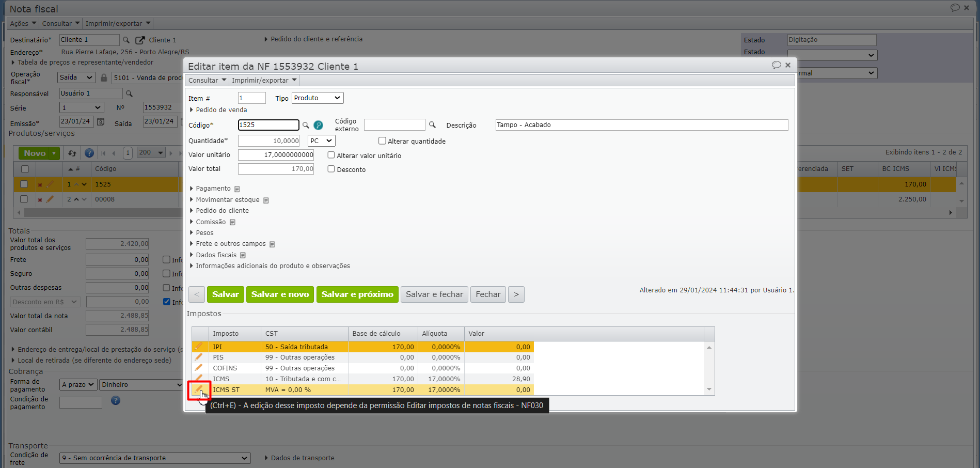This screenshot has height=468, width=980.
Task: Click the Descrição field with Tampo - Acabado
Action: coord(642,125)
